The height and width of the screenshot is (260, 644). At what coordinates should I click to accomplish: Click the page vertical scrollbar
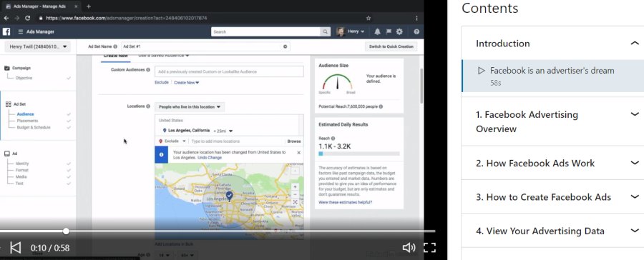(x=421, y=86)
